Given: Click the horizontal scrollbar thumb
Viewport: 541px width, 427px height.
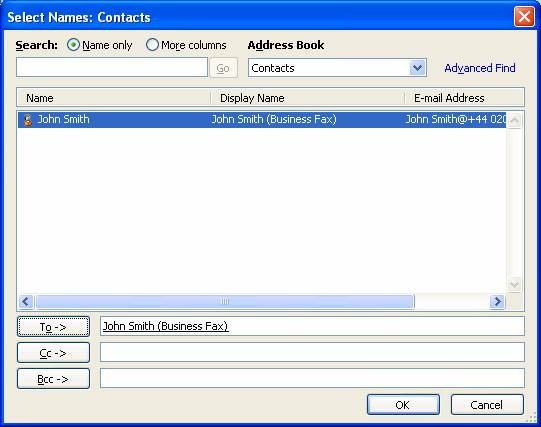Looking at the screenshot, I should (x=225, y=301).
